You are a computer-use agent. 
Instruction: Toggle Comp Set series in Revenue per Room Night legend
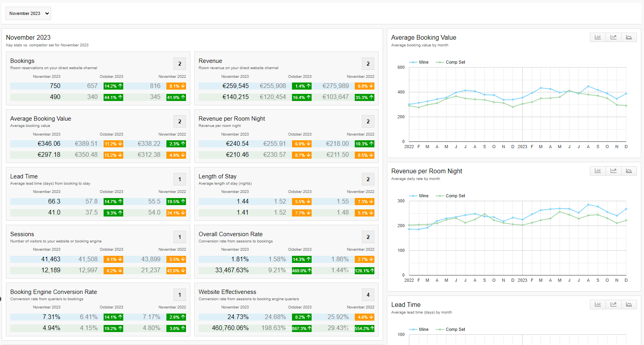coord(451,196)
